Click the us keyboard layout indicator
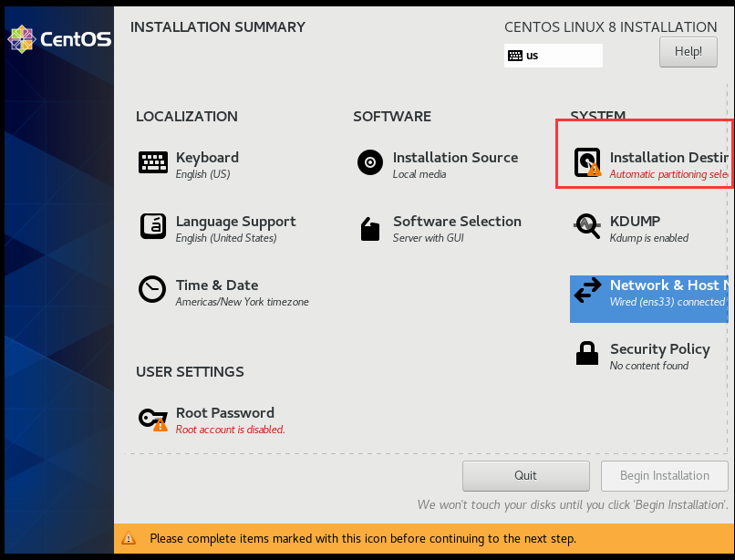Viewport: 735px width, 560px height. coord(554,56)
